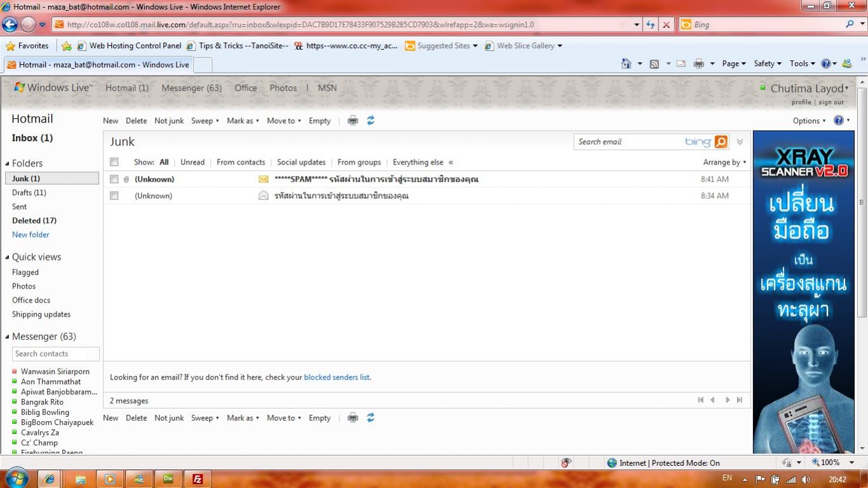The width and height of the screenshot is (868, 488).
Task: Open Hotmail (1) in Windows Live header
Action: (127, 88)
